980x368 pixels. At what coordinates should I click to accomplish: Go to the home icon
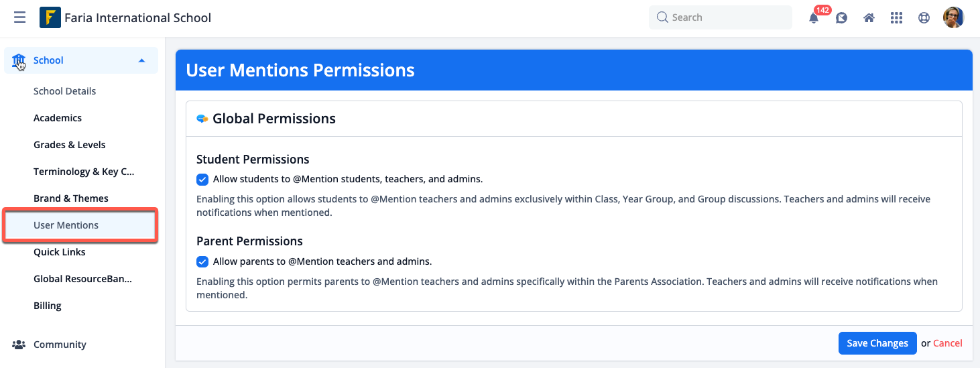869,18
